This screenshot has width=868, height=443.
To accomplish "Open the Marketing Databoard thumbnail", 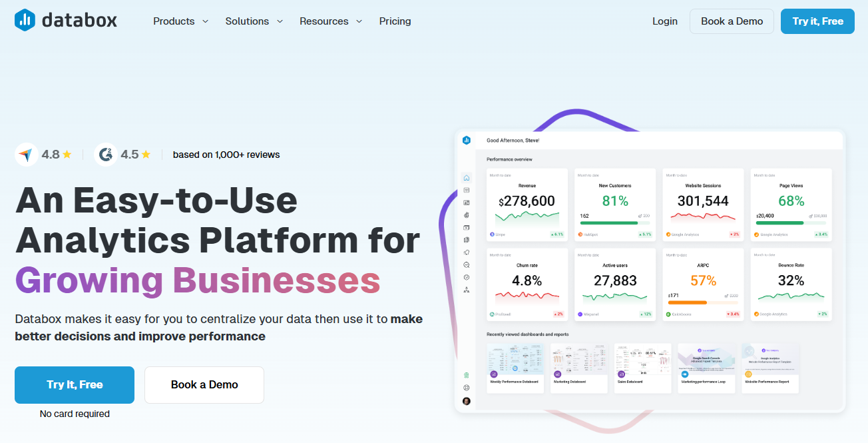I will point(579,368).
